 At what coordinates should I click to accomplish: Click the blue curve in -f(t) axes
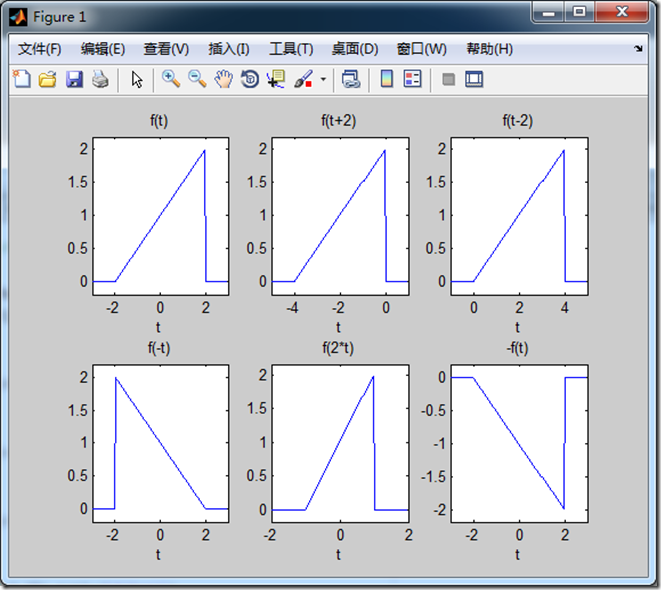click(519, 442)
